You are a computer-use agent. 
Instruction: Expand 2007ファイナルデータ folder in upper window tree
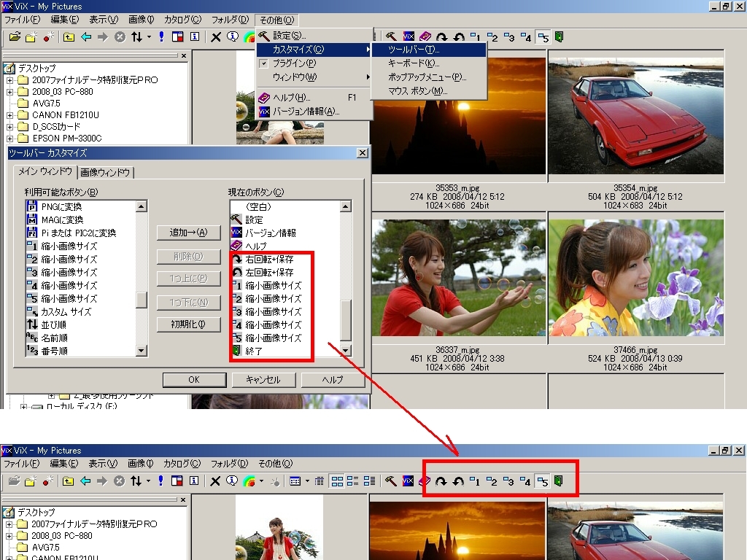10,80
